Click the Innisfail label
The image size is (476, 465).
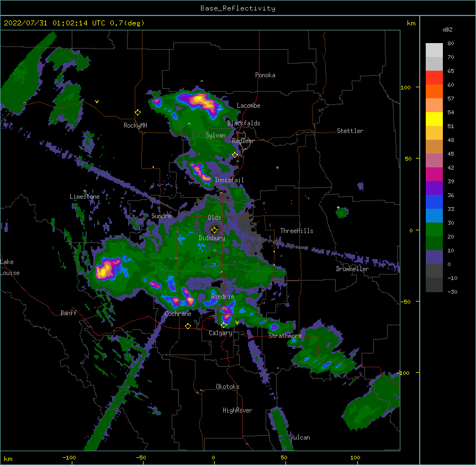pyautogui.click(x=229, y=180)
